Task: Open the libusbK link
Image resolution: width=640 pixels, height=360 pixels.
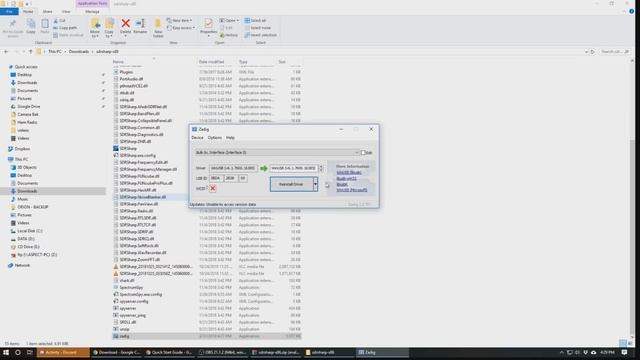Action: [x=342, y=184]
